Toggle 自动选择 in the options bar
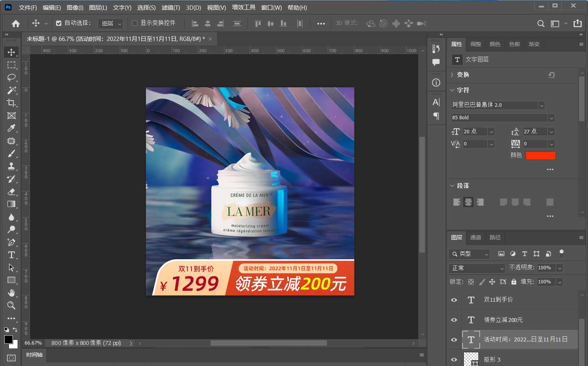Image resolution: width=588 pixels, height=366 pixels. 59,23
